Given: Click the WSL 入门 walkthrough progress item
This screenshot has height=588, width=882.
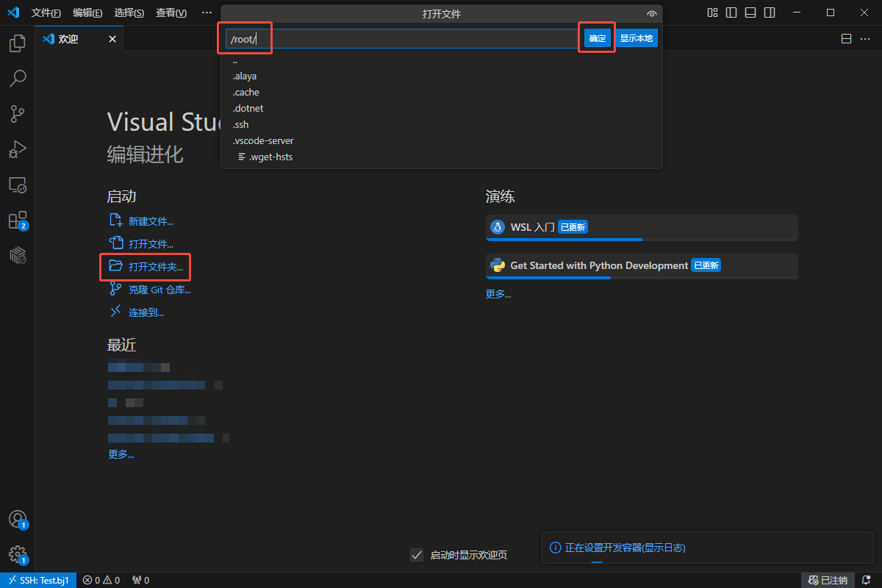Looking at the screenshot, I should click(x=641, y=227).
